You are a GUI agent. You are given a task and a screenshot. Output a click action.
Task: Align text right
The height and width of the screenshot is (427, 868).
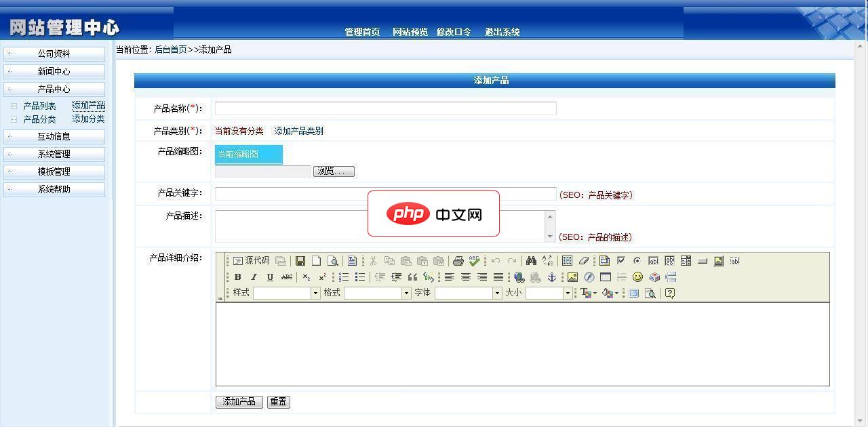[x=481, y=277]
